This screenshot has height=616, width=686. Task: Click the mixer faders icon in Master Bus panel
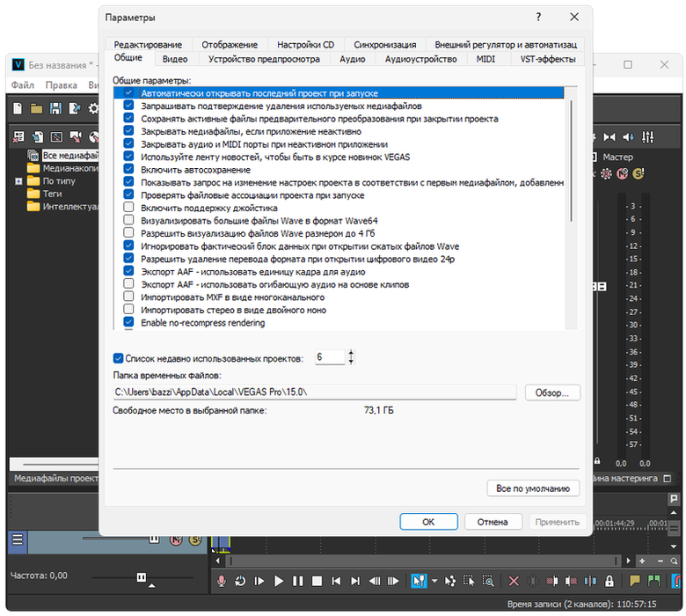pyautogui.click(x=648, y=137)
